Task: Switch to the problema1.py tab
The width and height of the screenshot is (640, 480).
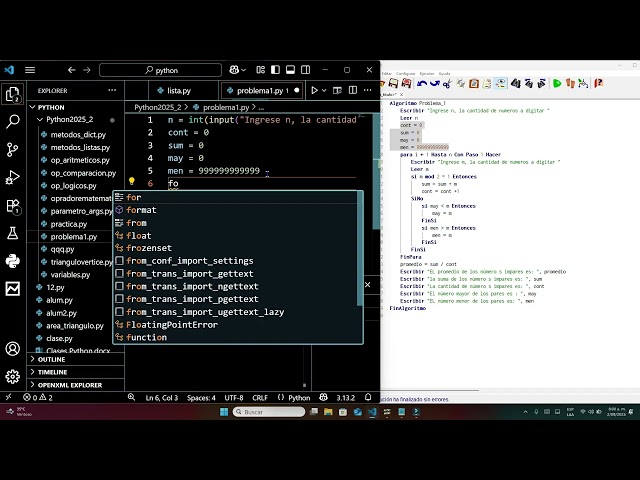Action: coord(262,91)
